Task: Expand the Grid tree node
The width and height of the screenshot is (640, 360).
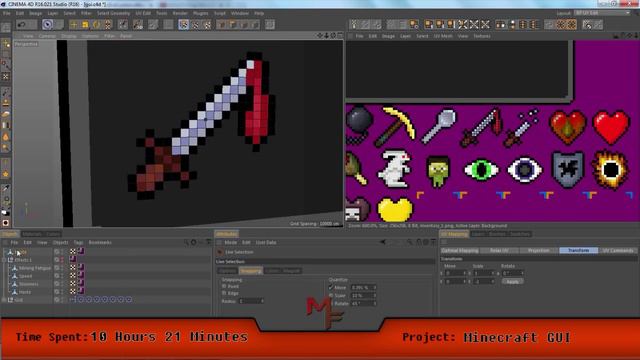Action: (x=4, y=300)
